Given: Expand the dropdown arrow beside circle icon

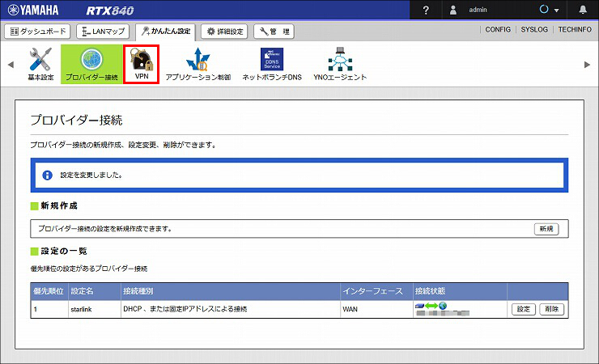Looking at the screenshot, I should (x=557, y=11).
